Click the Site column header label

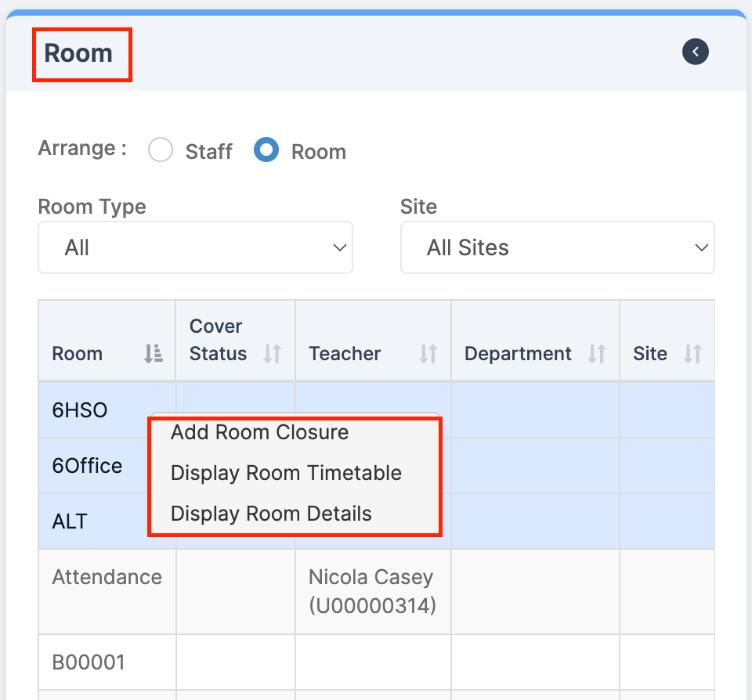pos(650,354)
